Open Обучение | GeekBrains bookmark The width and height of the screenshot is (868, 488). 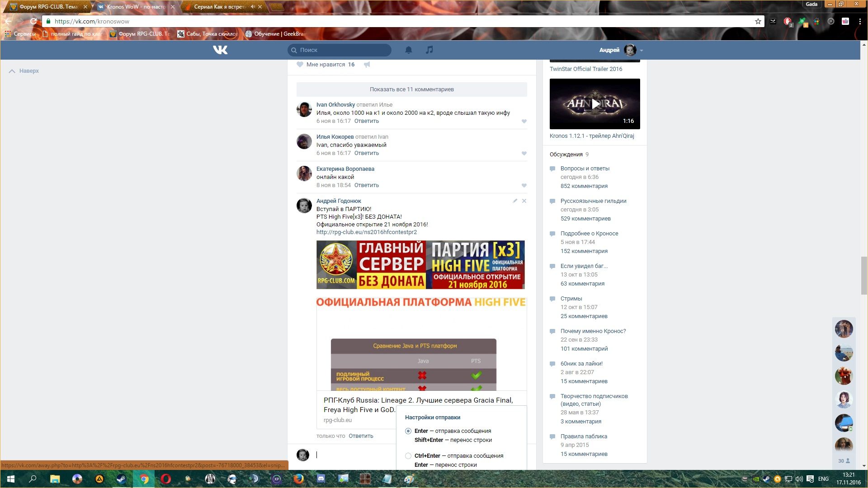click(x=275, y=34)
